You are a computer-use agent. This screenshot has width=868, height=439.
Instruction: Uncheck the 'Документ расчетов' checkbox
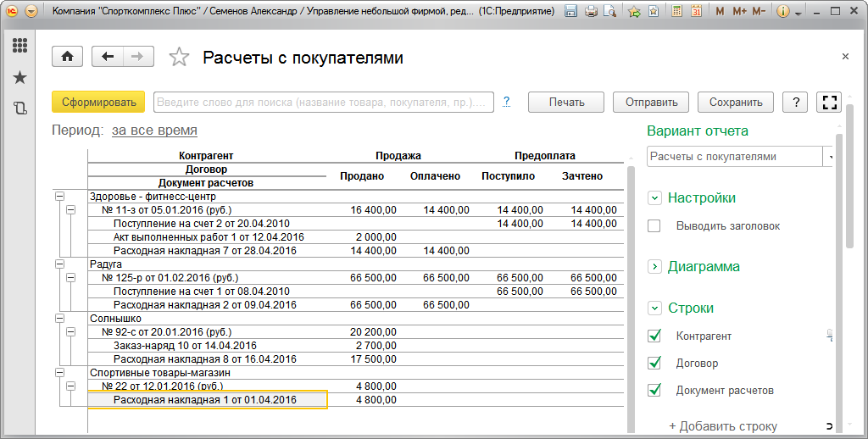[x=654, y=391]
